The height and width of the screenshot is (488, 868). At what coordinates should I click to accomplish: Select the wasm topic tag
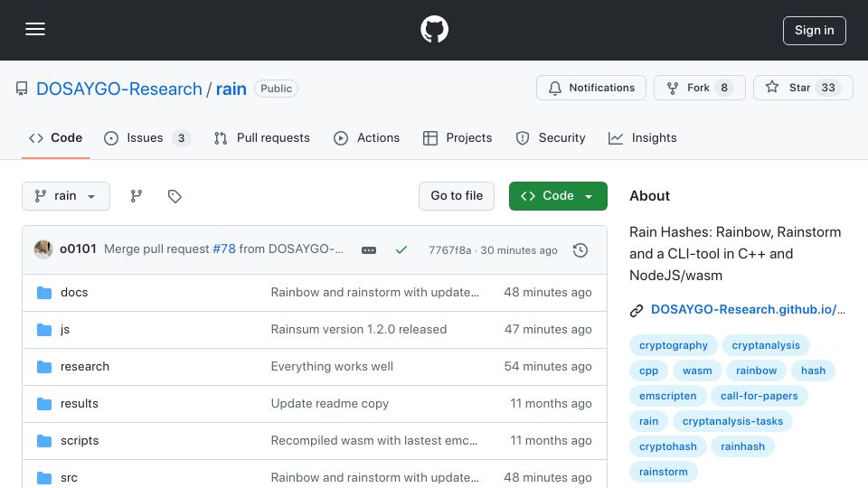[x=697, y=371]
